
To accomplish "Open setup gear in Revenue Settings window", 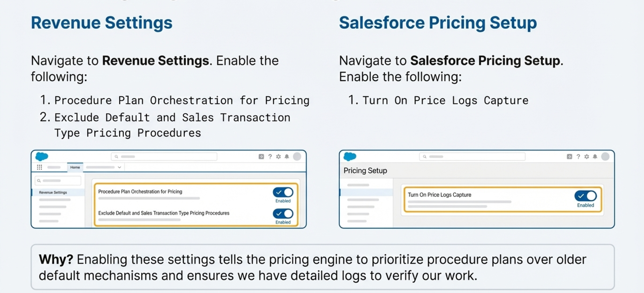I will [278, 157].
